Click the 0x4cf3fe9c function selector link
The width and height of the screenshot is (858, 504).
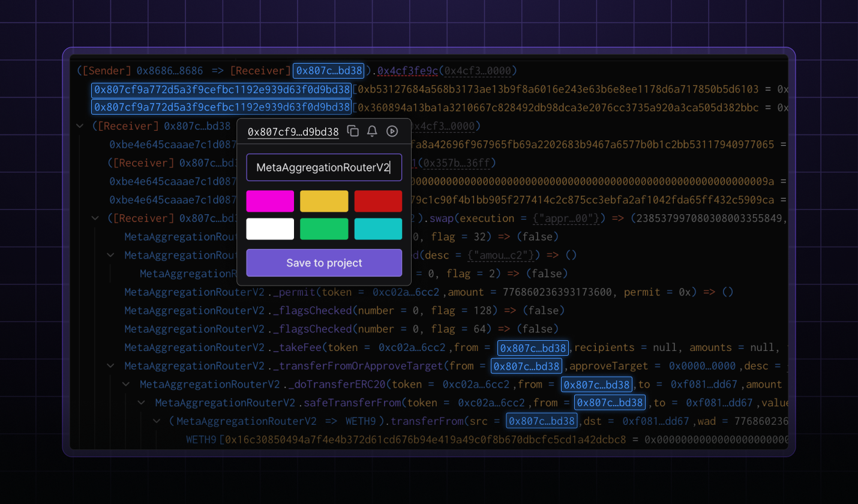pyautogui.click(x=408, y=71)
